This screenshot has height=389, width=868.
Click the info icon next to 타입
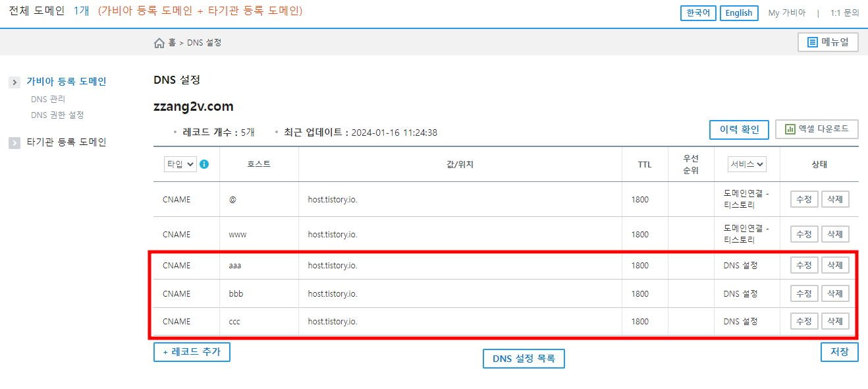pos(204,164)
